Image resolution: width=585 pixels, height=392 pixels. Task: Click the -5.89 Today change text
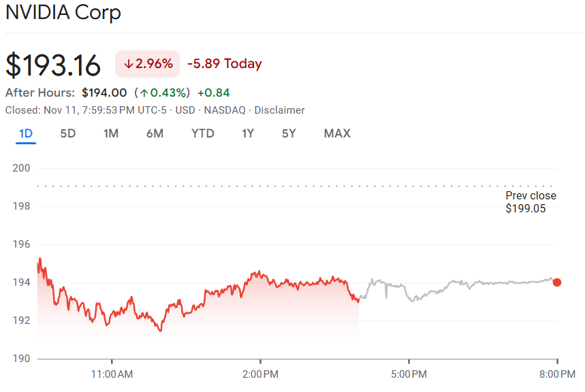[x=224, y=64]
